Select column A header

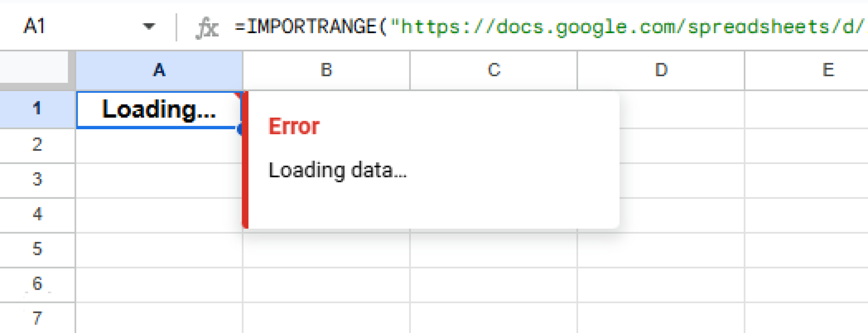point(159,70)
